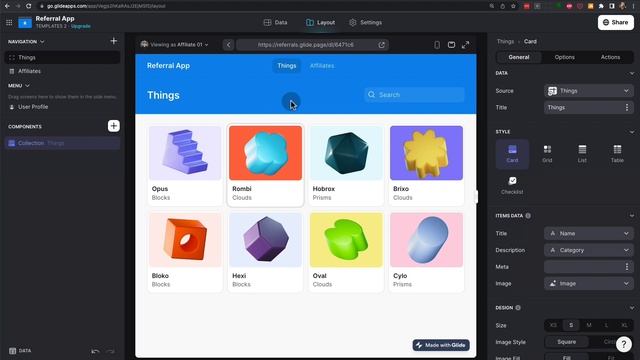640x360 pixels.
Task: Collapse the DATA section chevron
Action: (631, 73)
